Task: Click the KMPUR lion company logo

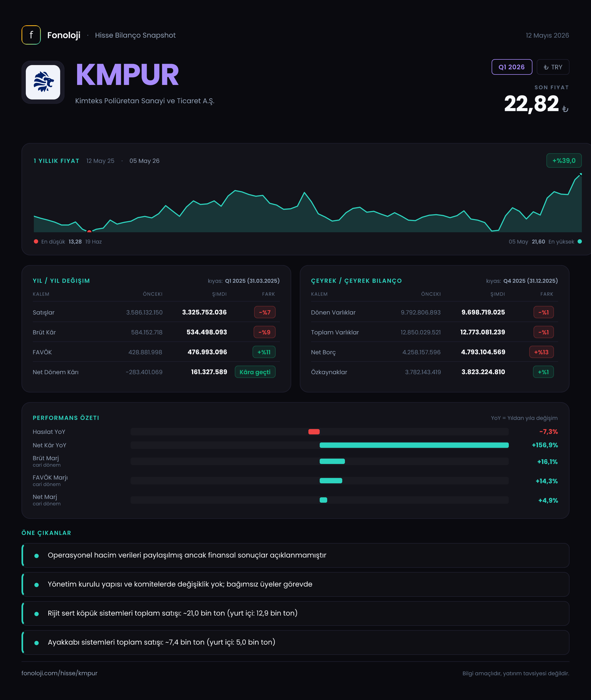Action: pyautogui.click(x=43, y=82)
